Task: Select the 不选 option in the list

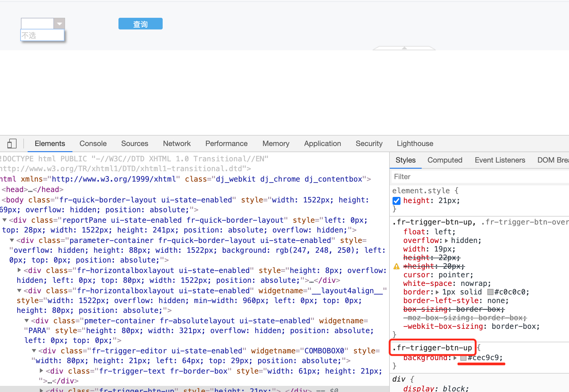Action: point(42,35)
